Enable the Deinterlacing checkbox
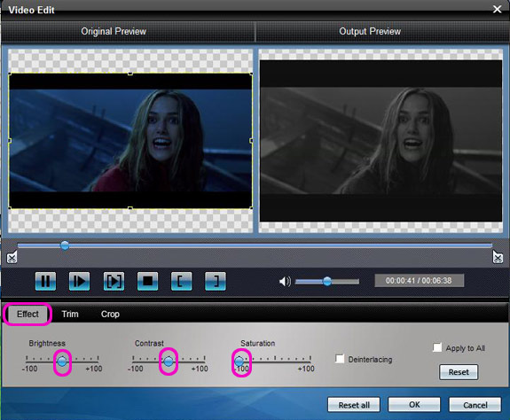 [340, 359]
